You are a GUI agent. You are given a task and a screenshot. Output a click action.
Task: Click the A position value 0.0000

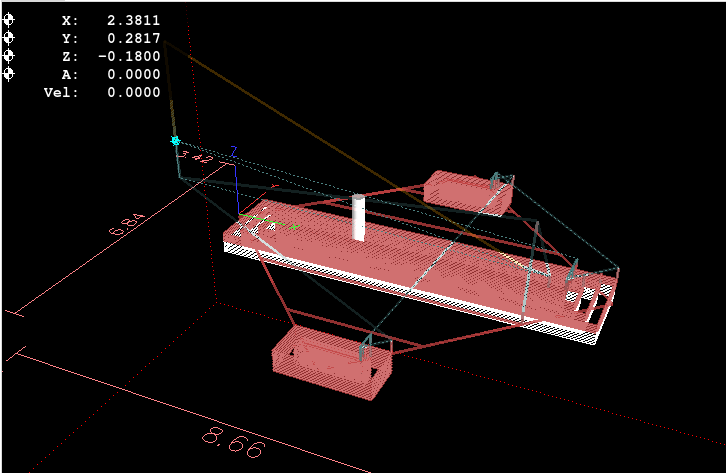click(x=133, y=74)
